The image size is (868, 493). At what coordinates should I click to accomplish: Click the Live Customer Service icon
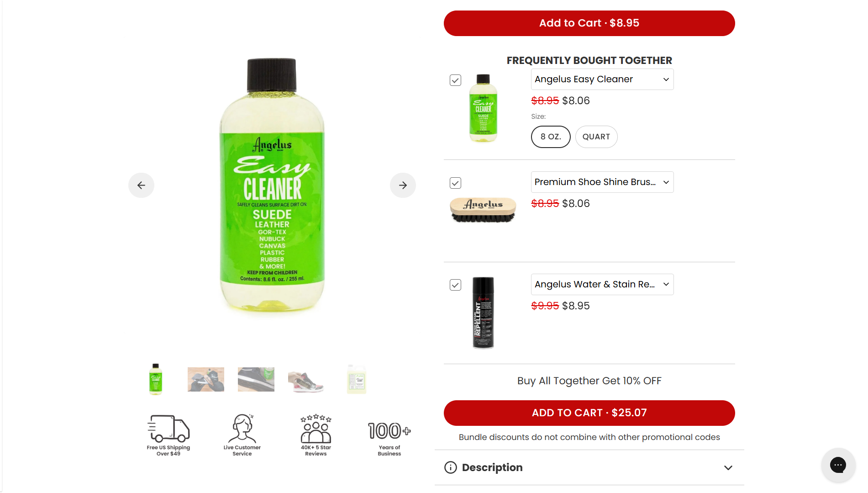tap(242, 429)
